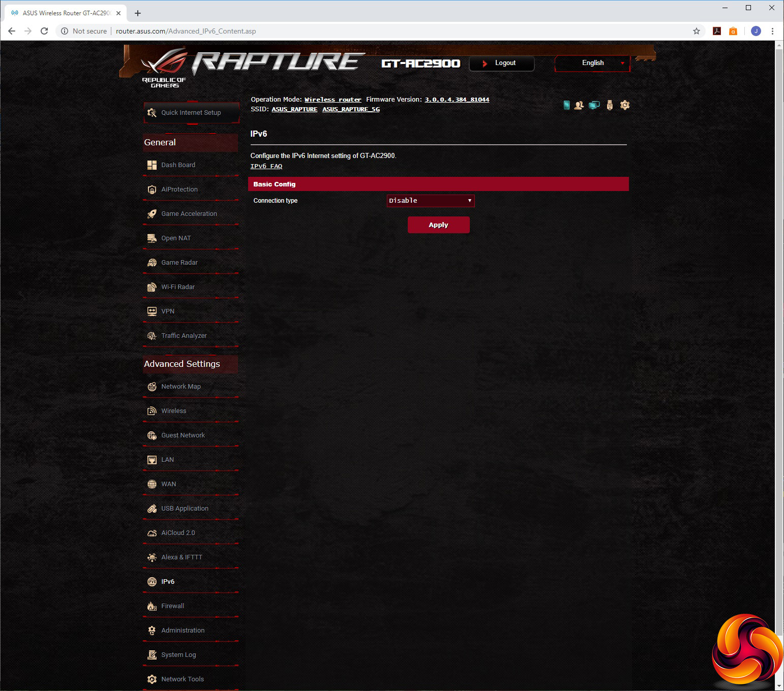Click the IPv6 globe icon in sidebar

(x=152, y=582)
